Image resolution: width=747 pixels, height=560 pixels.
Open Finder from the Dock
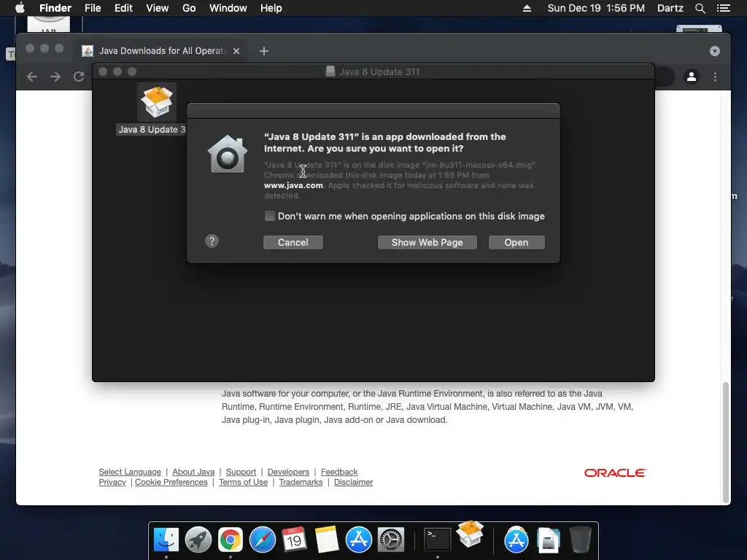[166, 540]
